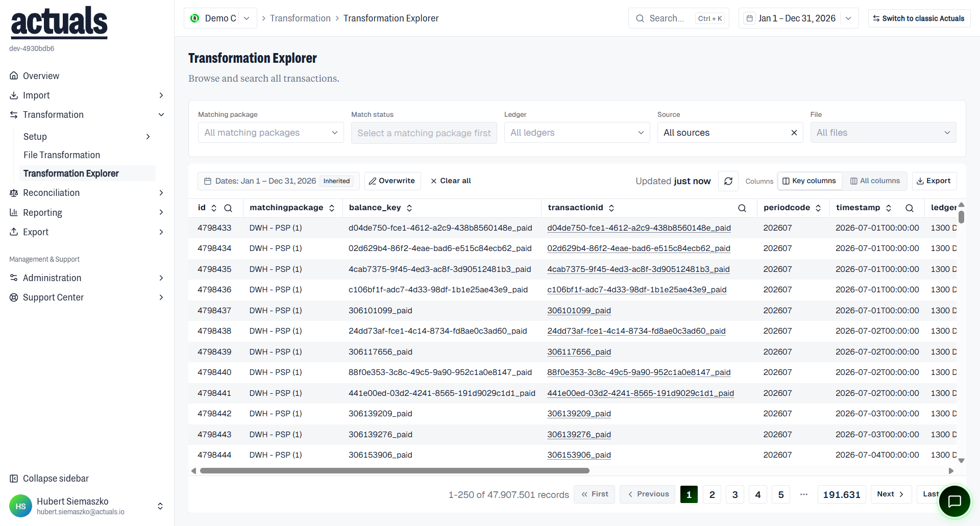Click the actuals logo
980x526 pixels.
pos(59,22)
